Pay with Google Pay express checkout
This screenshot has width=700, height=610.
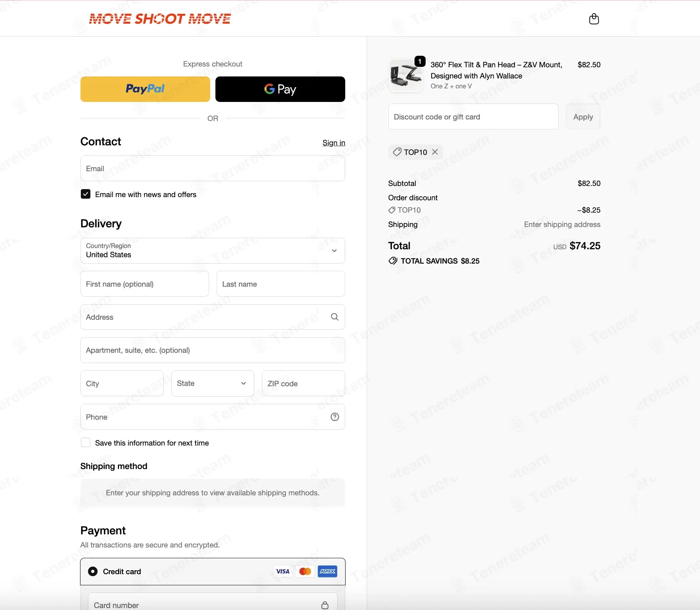(280, 89)
